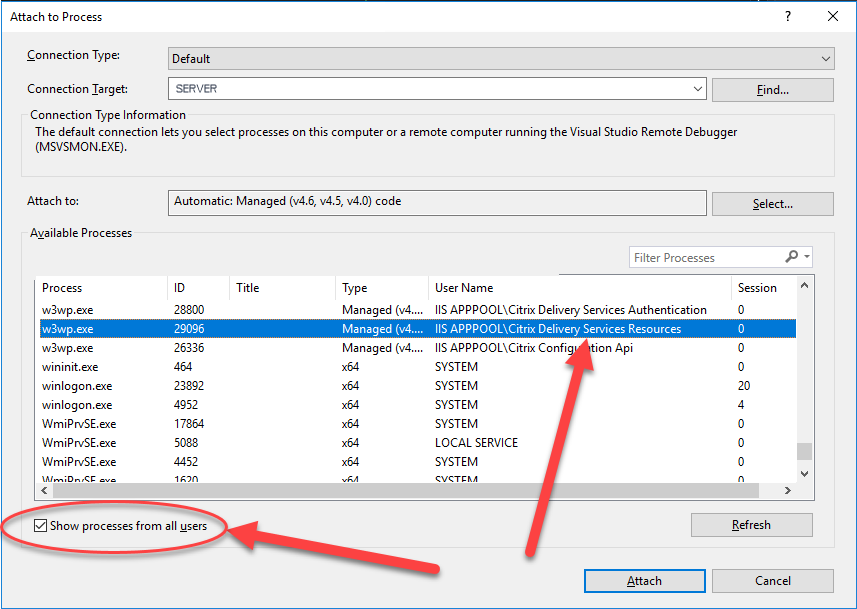Refresh the available processes list
This screenshot has height=609, width=857.
coord(751,525)
